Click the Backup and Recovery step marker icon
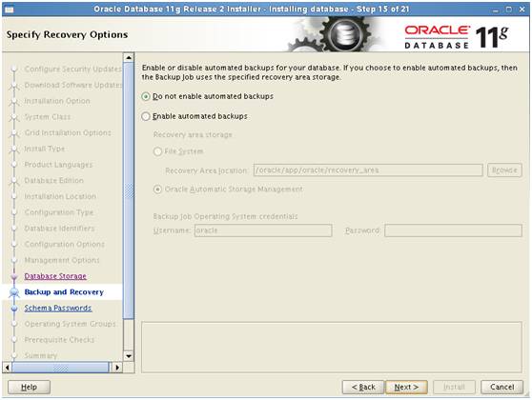The image size is (532, 400). (14, 292)
